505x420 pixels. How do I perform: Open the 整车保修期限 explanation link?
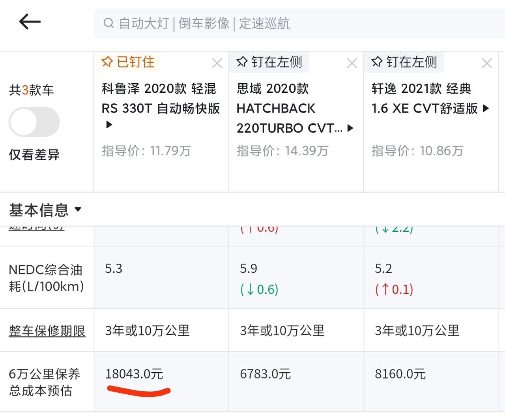[x=47, y=331]
